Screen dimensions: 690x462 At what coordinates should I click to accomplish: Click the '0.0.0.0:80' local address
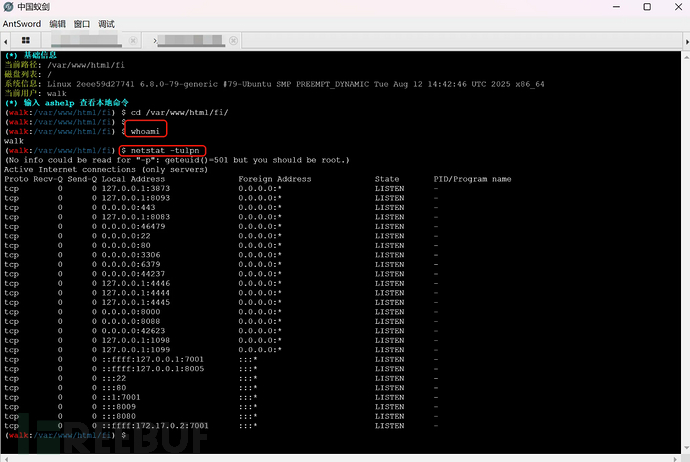pos(126,246)
